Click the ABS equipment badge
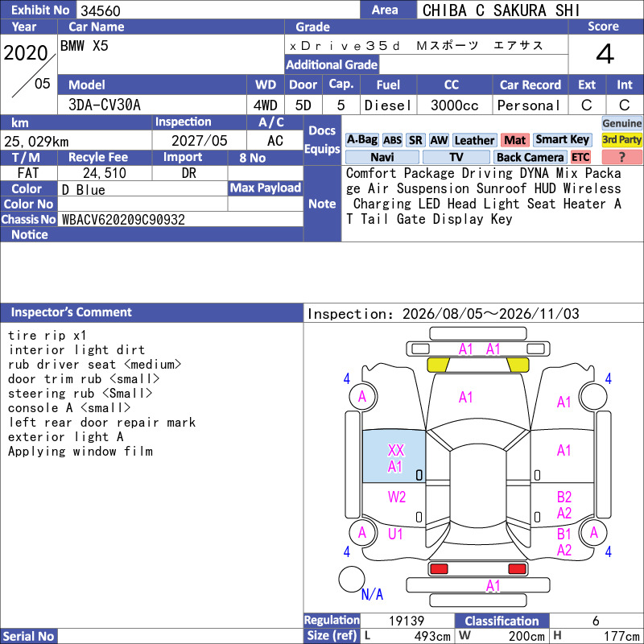This screenshot has height=644, width=644. pos(392,140)
